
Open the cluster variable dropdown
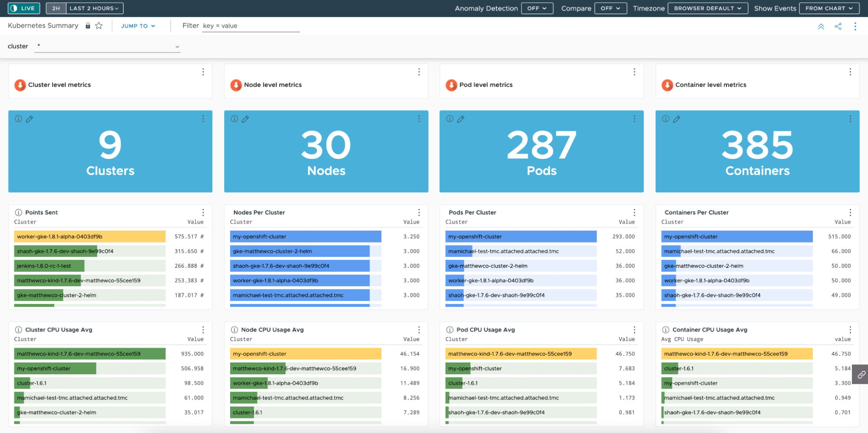point(107,46)
